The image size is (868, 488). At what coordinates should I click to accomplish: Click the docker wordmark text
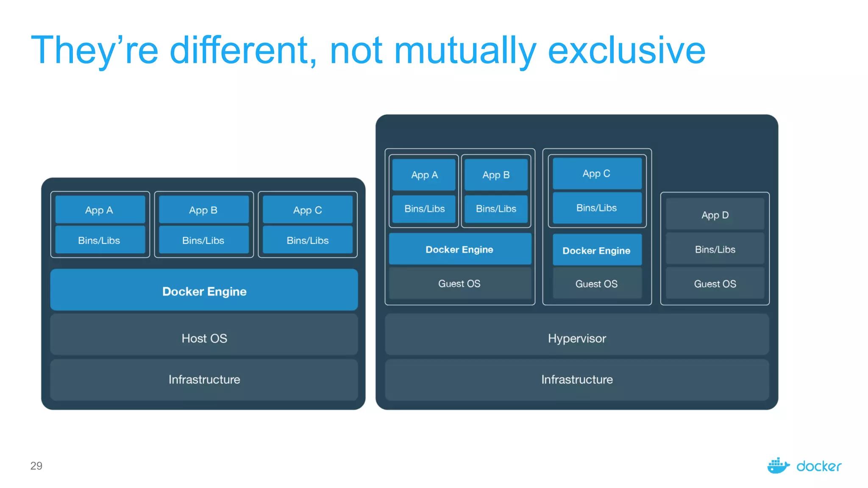tap(819, 466)
